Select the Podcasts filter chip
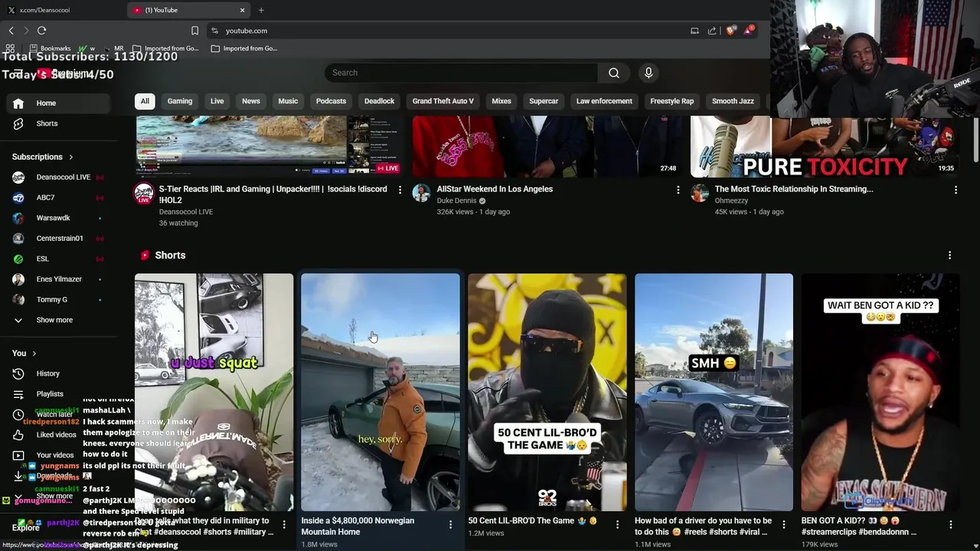This screenshot has width=980, height=551. tap(331, 101)
